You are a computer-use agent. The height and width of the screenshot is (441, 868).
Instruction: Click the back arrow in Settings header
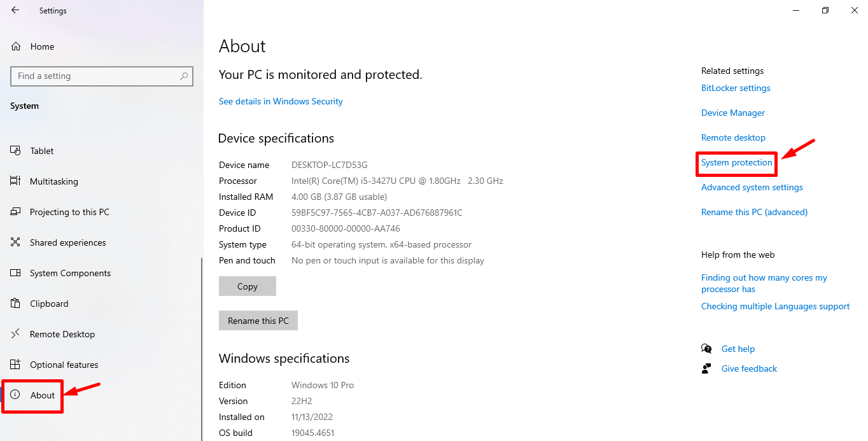point(15,10)
